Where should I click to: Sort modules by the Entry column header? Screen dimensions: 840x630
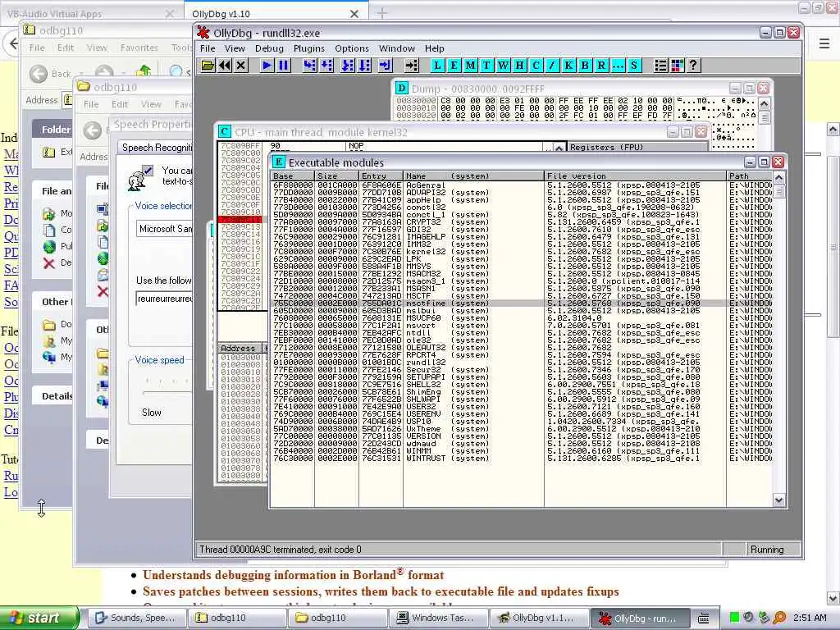(381, 176)
